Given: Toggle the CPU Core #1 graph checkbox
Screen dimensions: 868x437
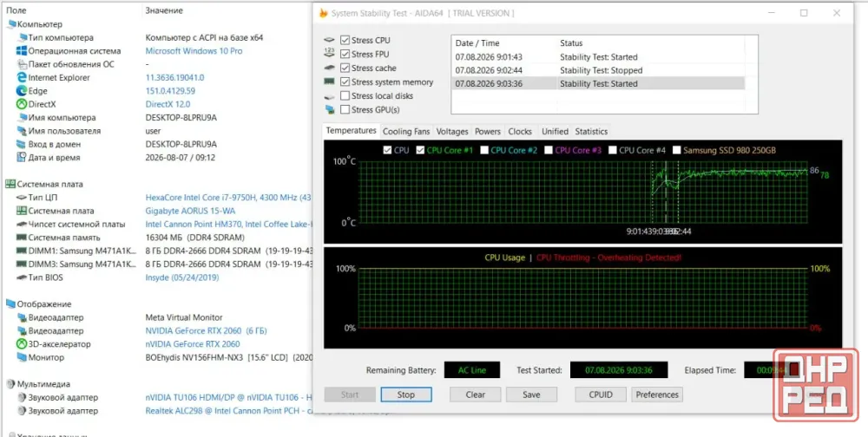Looking at the screenshot, I should (420, 150).
